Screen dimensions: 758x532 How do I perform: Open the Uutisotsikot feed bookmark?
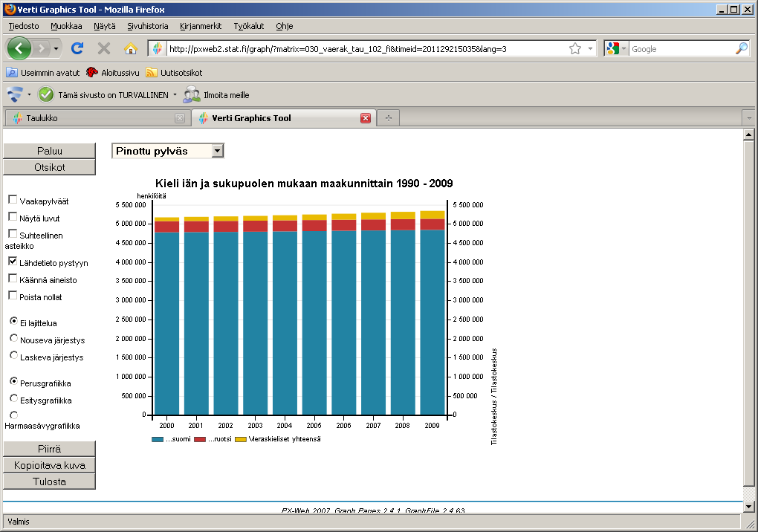pos(174,73)
